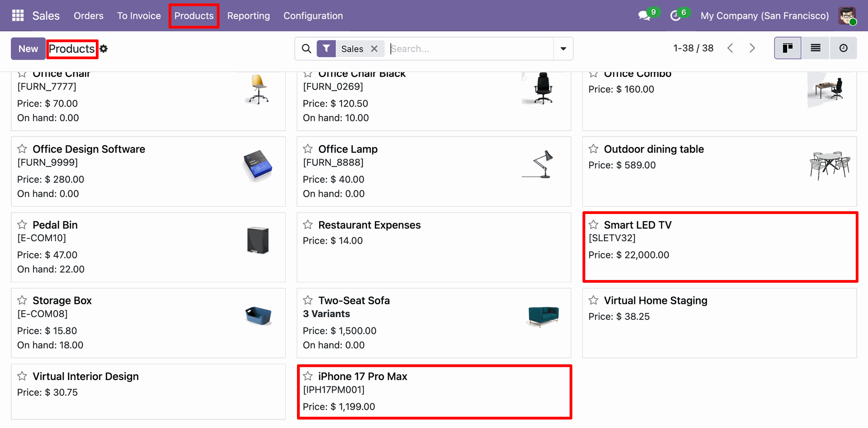The image size is (868, 428).
Task: Click Office Chair Black On hand: 10.00
Action: (336, 118)
